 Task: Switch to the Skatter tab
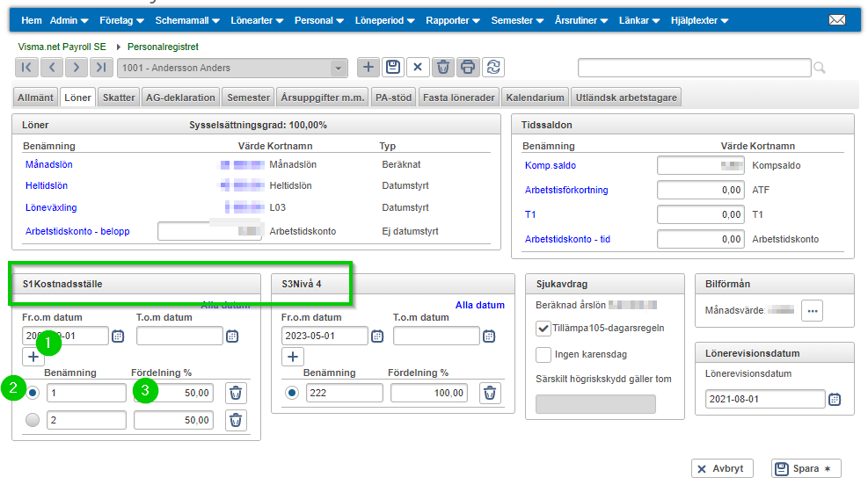pyautogui.click(x=119, y=98)
